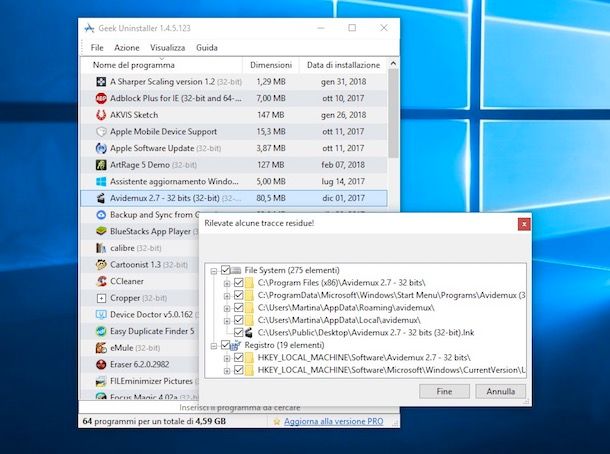The width and height of the screenshot is (610, 454).
Task: Select the CCleaner icon in list
Action: click(x=101, y=281)
